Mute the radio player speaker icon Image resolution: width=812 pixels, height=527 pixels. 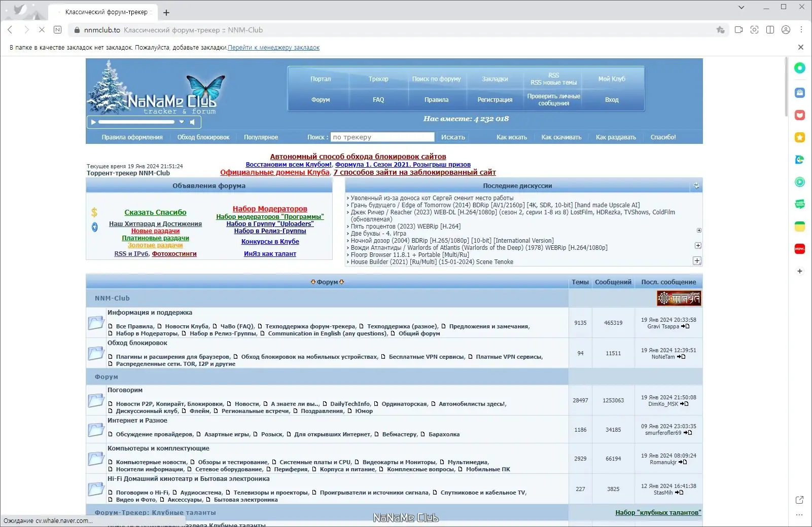(193, 122)
